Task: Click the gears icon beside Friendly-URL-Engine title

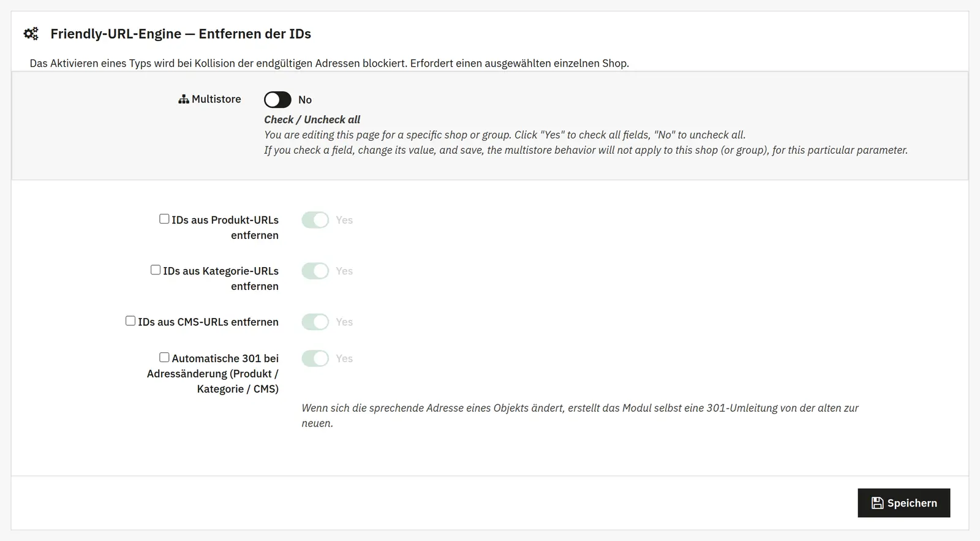Action: tap(31, 34)
